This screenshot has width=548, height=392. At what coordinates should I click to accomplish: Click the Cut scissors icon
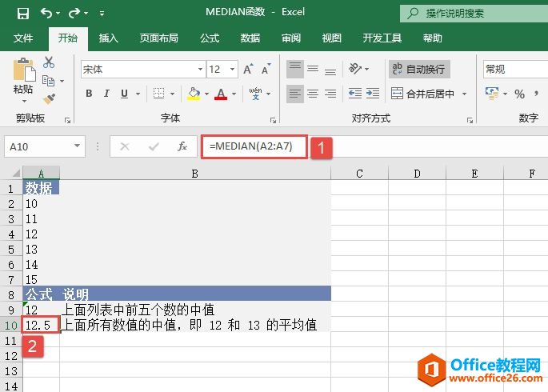point(49,62)
